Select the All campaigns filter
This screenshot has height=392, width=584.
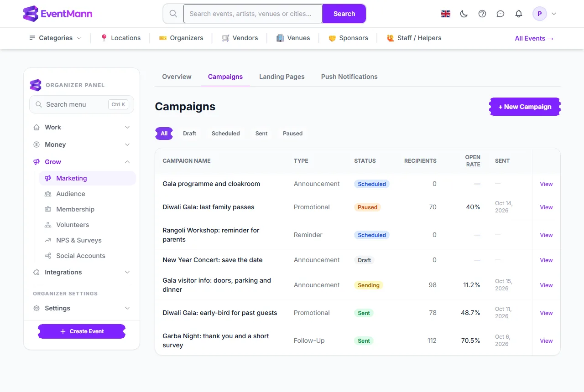(164, 134)
